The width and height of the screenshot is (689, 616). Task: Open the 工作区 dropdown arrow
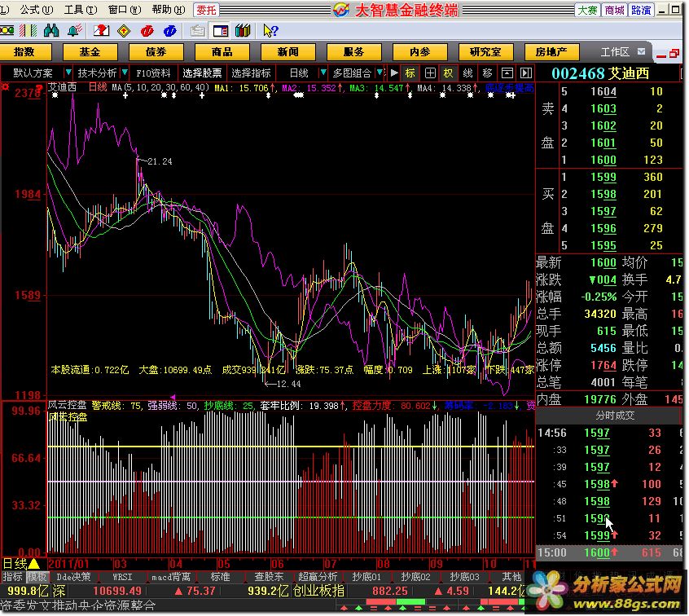(641, 52)
